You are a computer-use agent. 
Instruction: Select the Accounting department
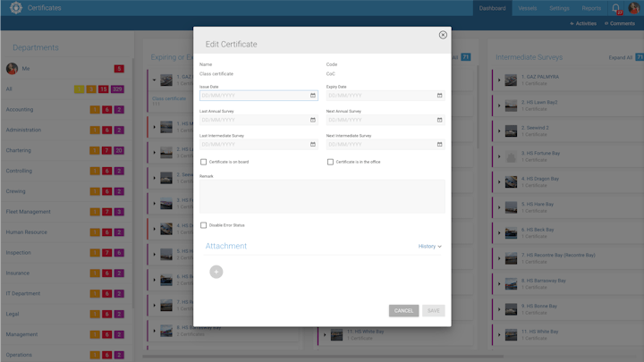(20, 110)
